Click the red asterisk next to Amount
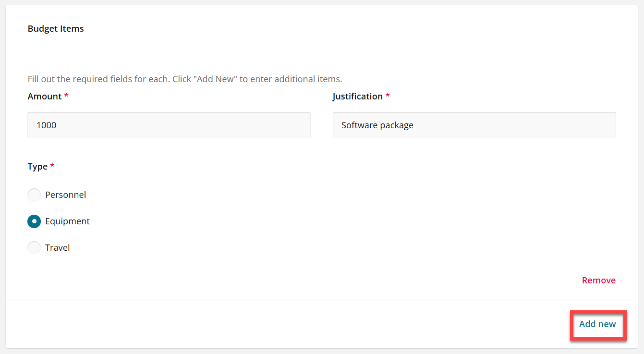 [x=66, y=96]
